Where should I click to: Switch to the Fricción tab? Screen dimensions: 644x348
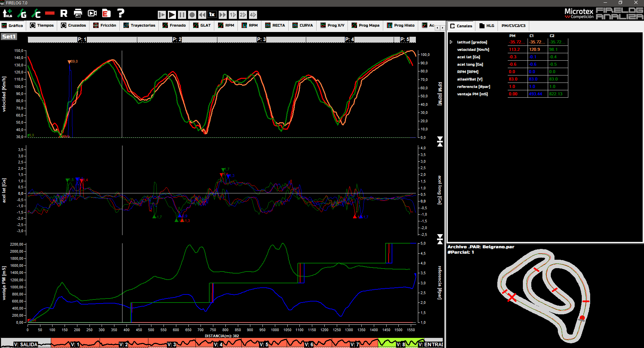click(x=105, y=26)
